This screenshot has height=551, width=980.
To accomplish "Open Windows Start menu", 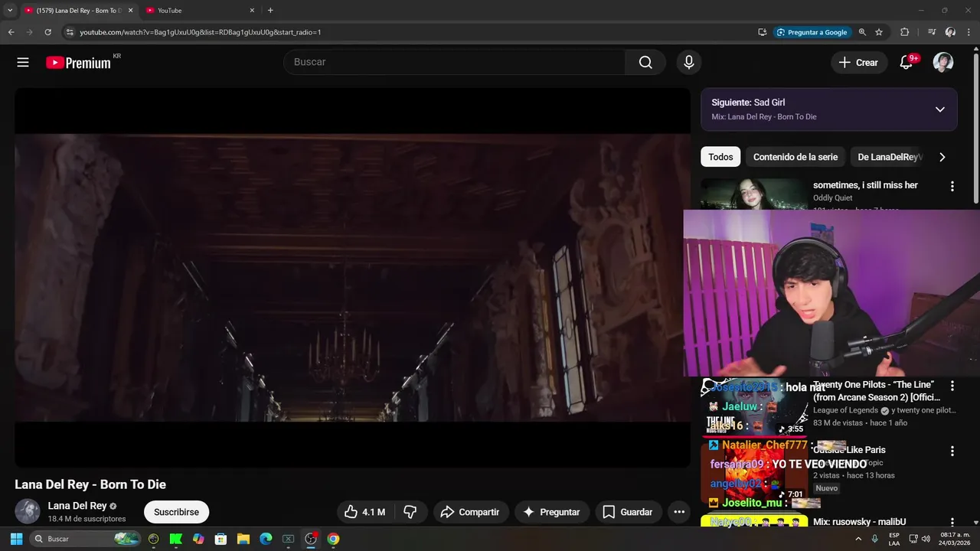I will 16,539.
